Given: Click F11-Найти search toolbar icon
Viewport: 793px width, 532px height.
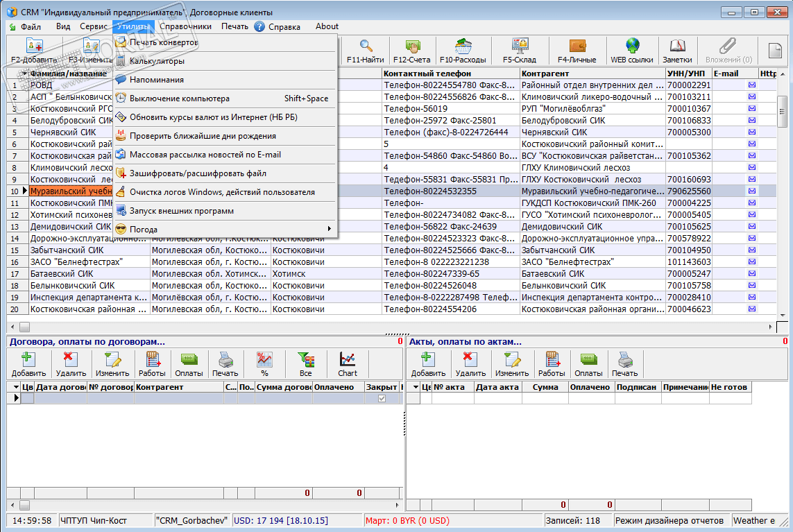Looking at the screenshot, I should [365, 51].
